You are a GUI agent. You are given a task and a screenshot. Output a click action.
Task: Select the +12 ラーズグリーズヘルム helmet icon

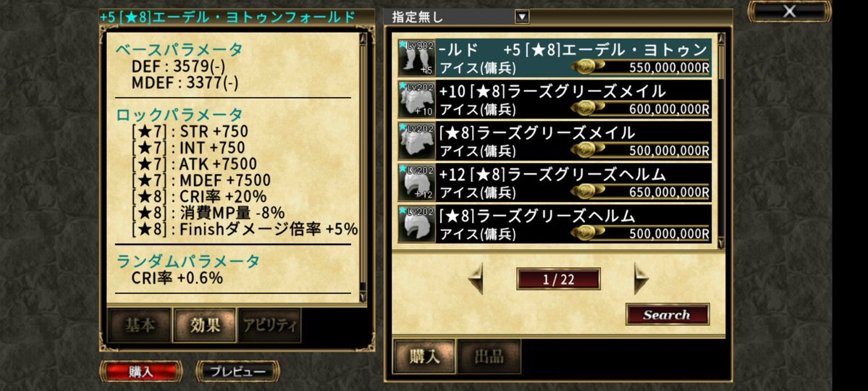pos(416,182)
